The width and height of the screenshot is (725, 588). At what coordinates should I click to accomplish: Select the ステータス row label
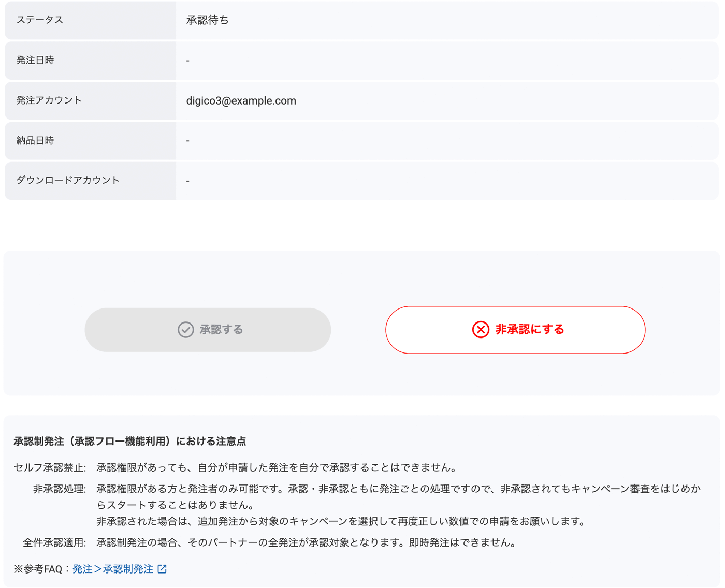[40, 20]
